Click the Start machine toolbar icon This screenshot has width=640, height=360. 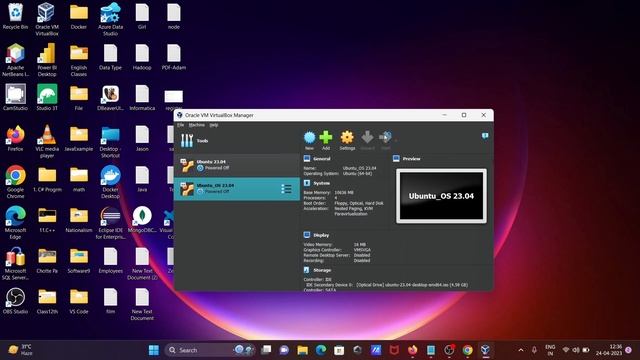pyautogui.click(x=385, y=140)
